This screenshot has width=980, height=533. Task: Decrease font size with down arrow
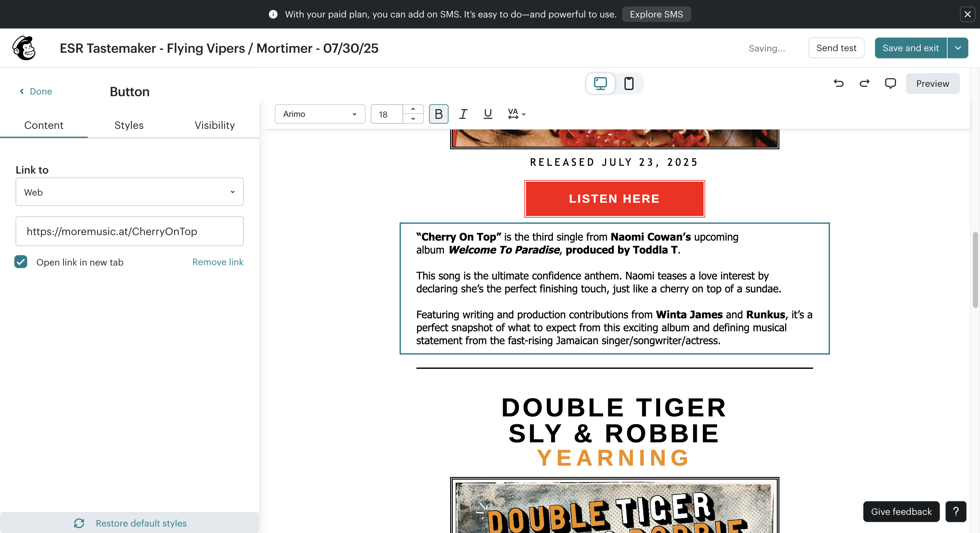point(413,119)
